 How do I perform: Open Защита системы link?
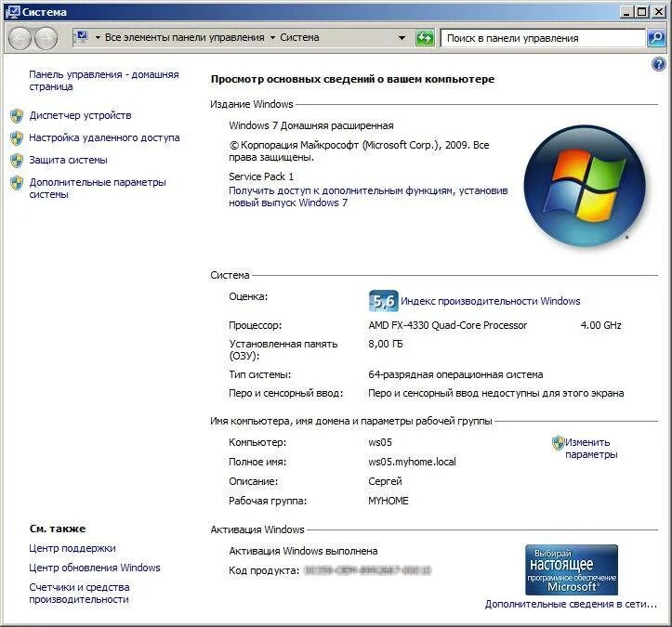68,160
